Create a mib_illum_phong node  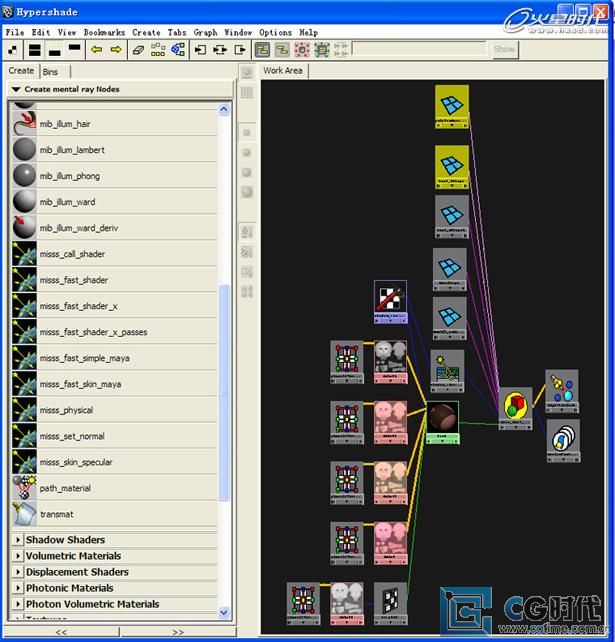tap(115, 176)
